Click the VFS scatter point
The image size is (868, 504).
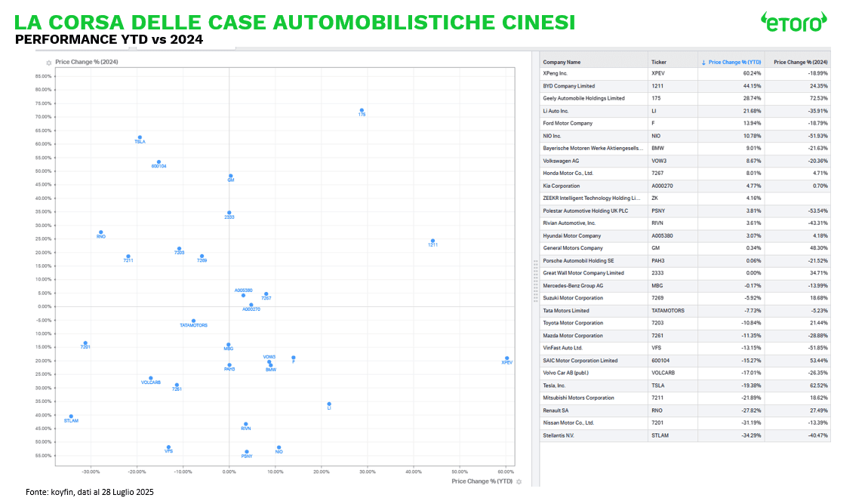click(169, 447)
